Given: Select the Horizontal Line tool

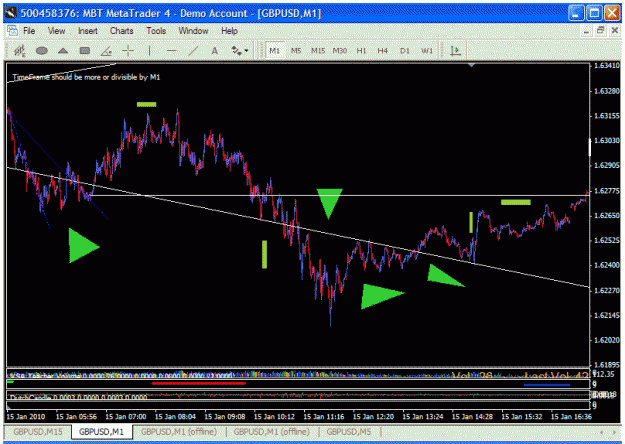Looking at the screenshot, I should (171, 51).
